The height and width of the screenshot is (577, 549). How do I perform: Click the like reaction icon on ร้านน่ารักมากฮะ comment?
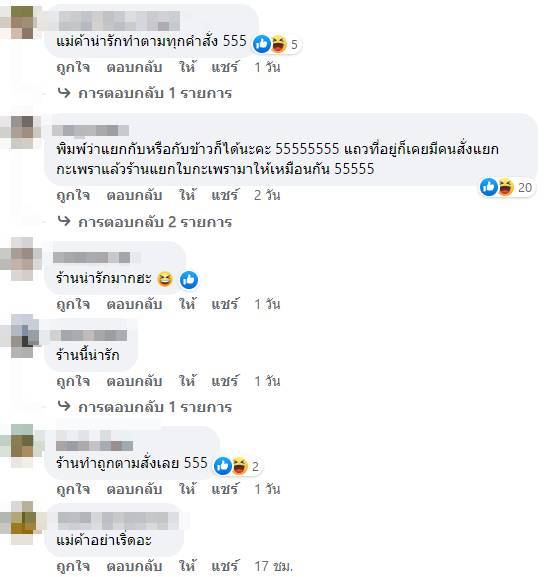(189, 280)
